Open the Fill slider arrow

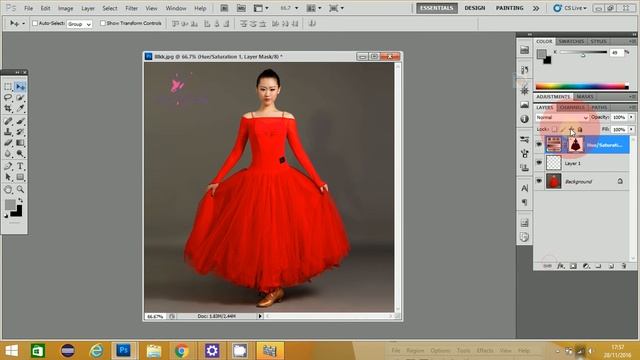(x=631, y=129)
